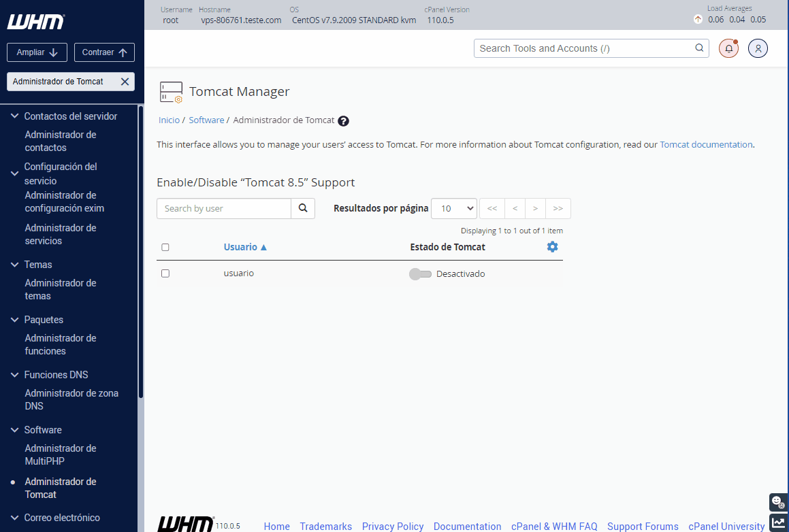The image size is (789, 532).
Task: Open Administrador de MultiPHP
Action: click(x=61, y=454)
